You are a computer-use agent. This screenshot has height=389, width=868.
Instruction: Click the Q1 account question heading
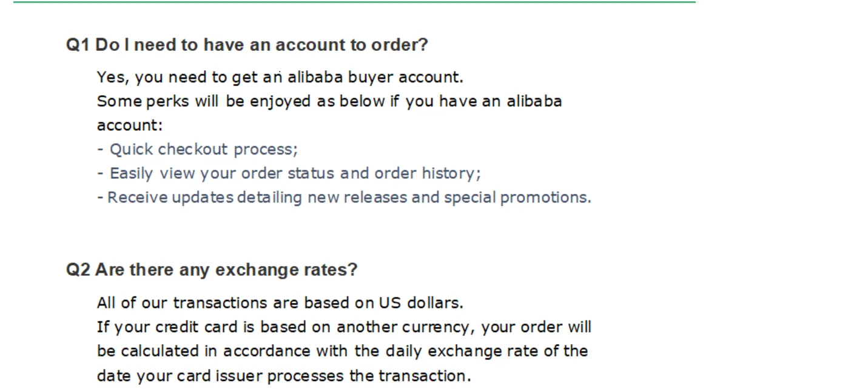tap(247, 45)
